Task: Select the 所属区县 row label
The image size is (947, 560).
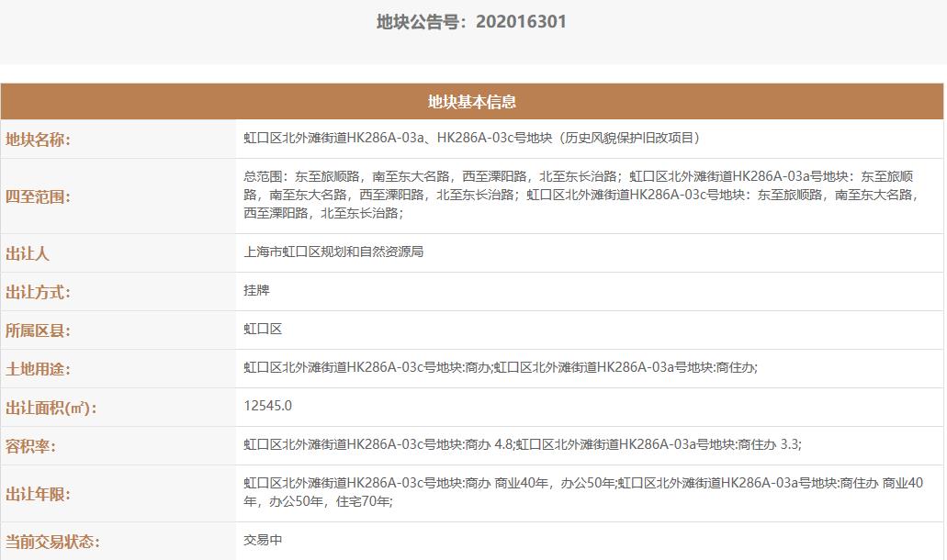Action: pyautogui.click(x=39, y=330)
